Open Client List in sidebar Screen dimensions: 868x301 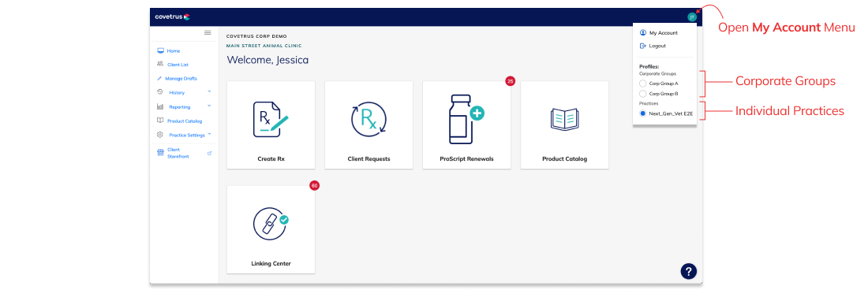(x=178, y=65)
